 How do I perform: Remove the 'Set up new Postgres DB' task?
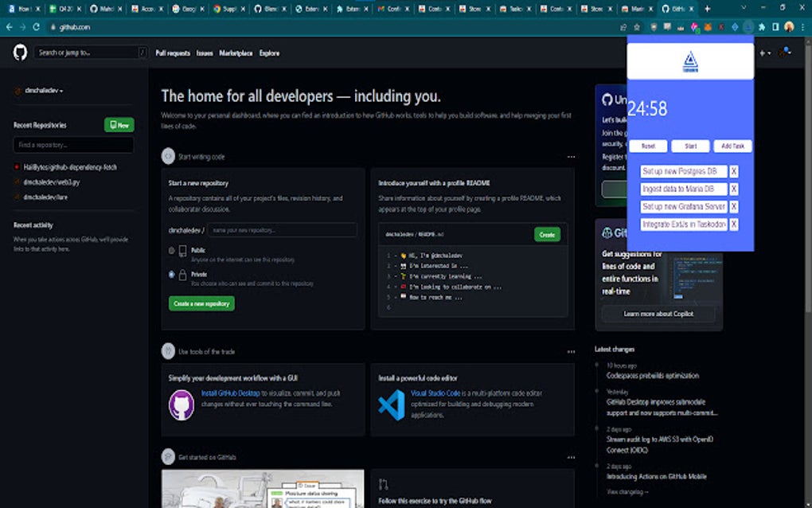[x=734, y=170]
